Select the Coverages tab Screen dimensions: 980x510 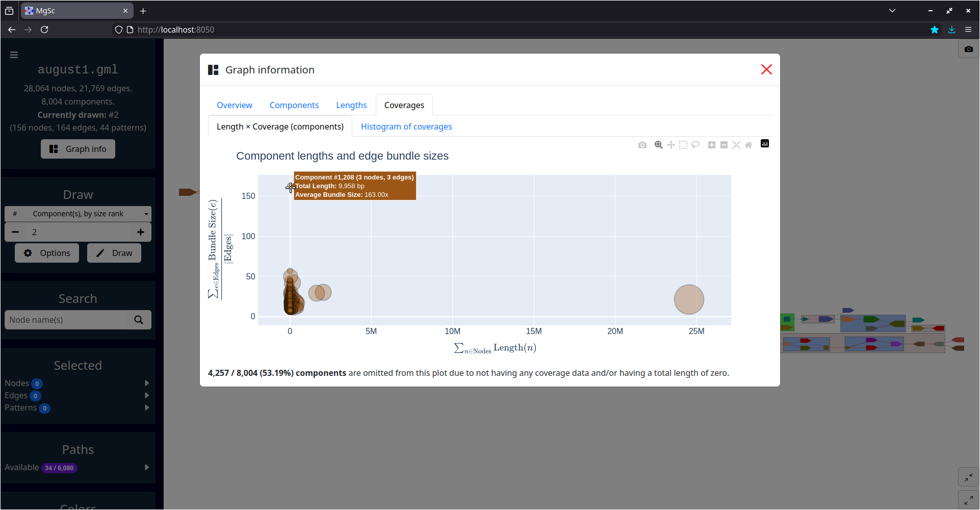click(x=404, y=105)
